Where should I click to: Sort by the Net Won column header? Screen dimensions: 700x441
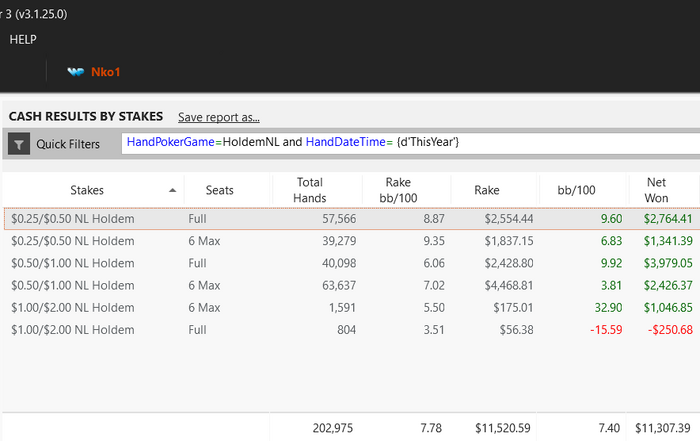[x=656, y=190]
